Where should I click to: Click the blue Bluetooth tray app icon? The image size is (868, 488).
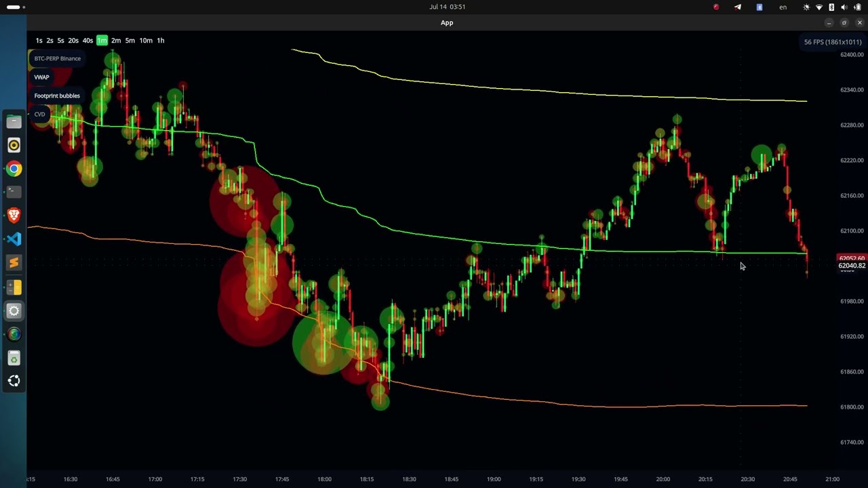pyautogui.click(x=759, y=7)
